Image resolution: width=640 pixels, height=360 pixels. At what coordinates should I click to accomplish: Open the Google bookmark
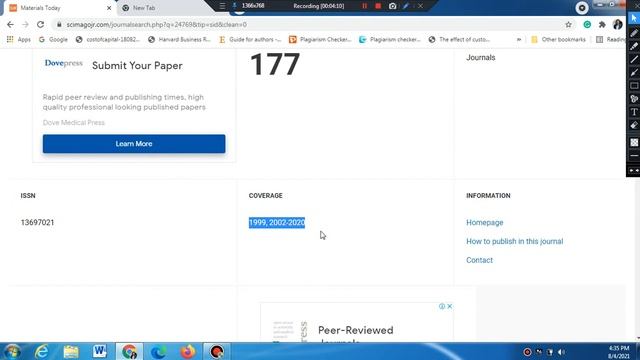(x=53, y=40)
